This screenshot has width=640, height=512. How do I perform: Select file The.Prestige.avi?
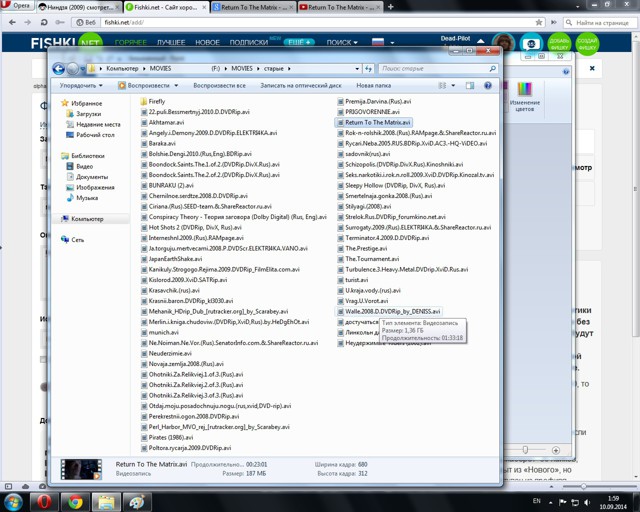coord(362,248)
